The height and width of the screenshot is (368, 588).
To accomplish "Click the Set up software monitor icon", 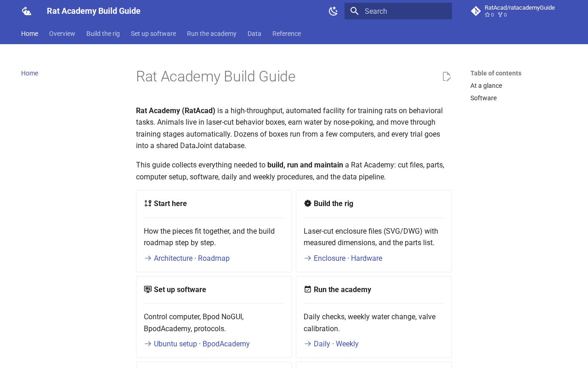I will 148,289.
